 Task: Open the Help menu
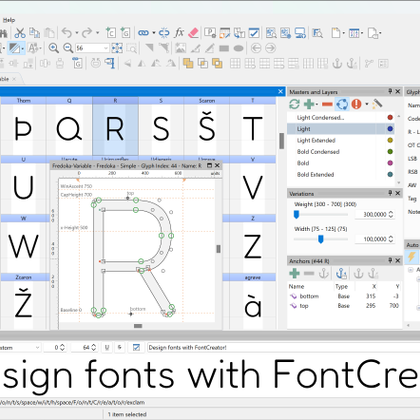[9, 20]
